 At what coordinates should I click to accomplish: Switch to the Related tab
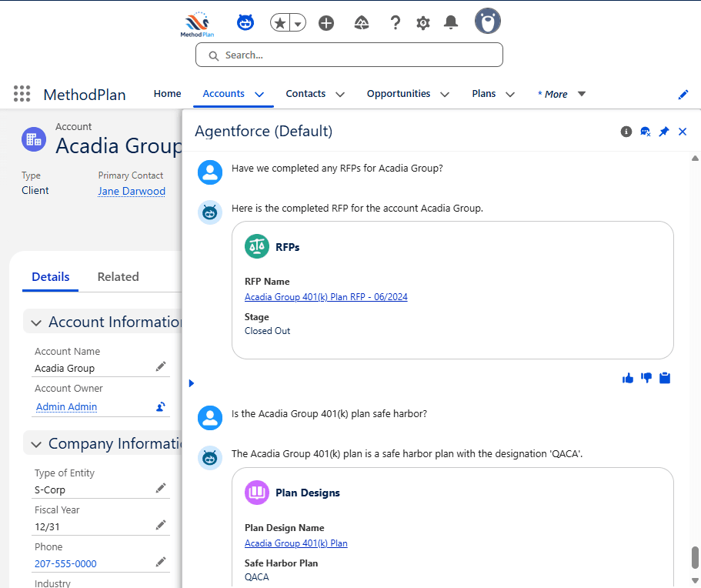tap(118, 277)
